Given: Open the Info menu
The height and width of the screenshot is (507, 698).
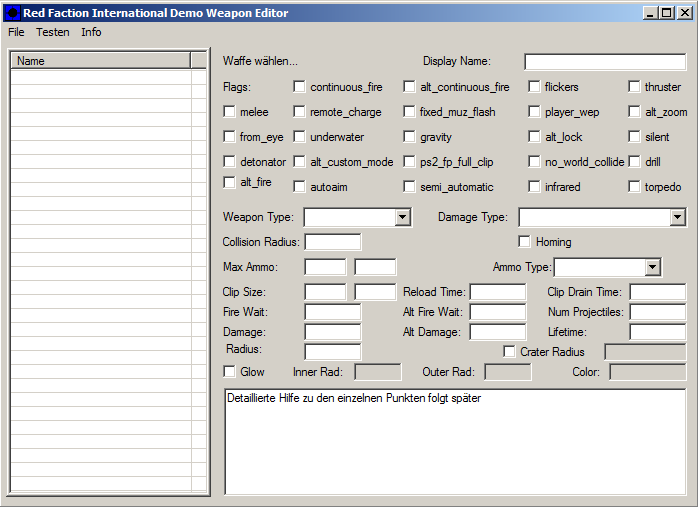Looking at the screenshot, I should point(91,32).
